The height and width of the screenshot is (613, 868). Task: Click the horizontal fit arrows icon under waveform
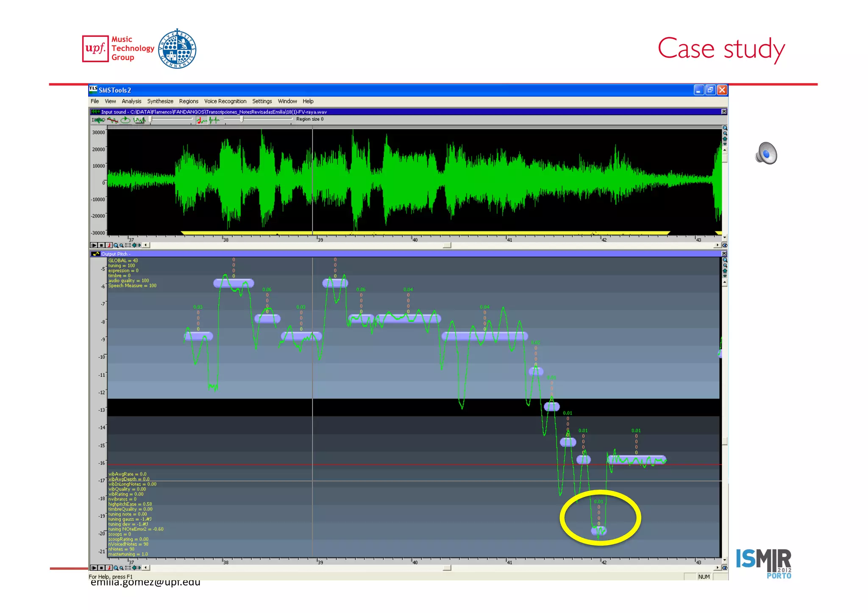tap(136, 245)
